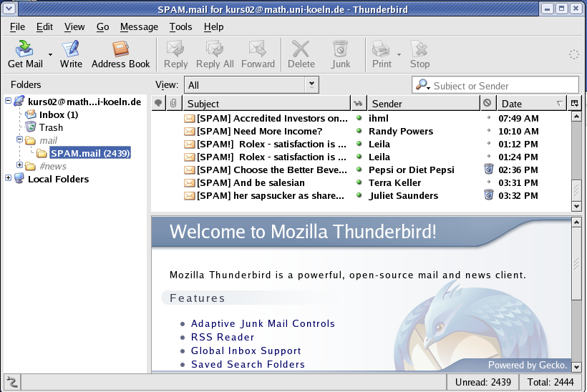Viewport: 587px width, 392px height.
Task: Toggle read status of Accredited Investors message
Action: [359, 118]
